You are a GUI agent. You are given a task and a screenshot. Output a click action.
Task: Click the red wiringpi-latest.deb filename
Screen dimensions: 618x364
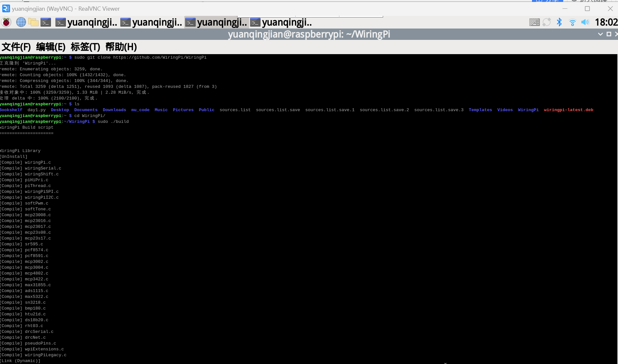569,110
